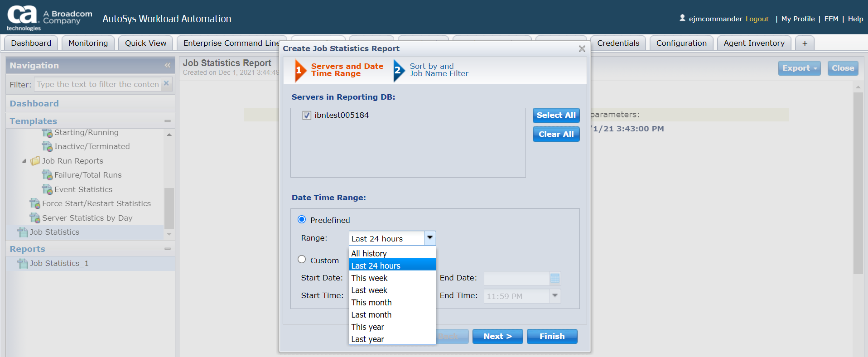
Task: Select the Job Statistics_1 report entry
Action: [x=91, y=263]
